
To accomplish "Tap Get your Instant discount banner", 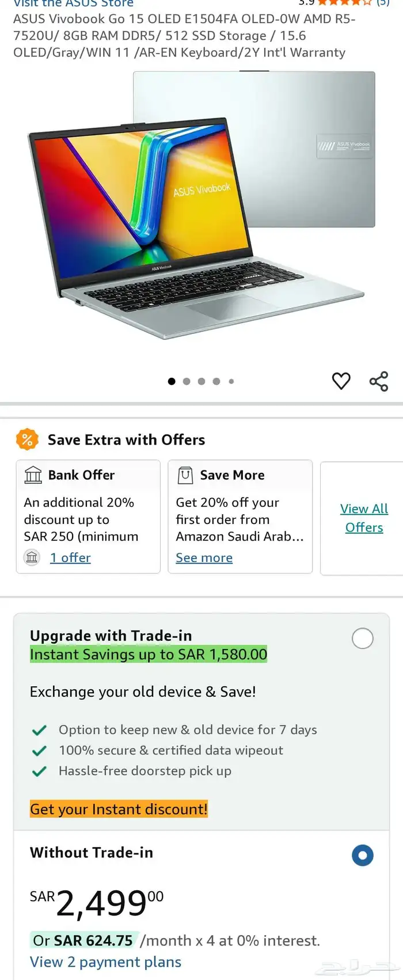I will click(x=119, y=809).
